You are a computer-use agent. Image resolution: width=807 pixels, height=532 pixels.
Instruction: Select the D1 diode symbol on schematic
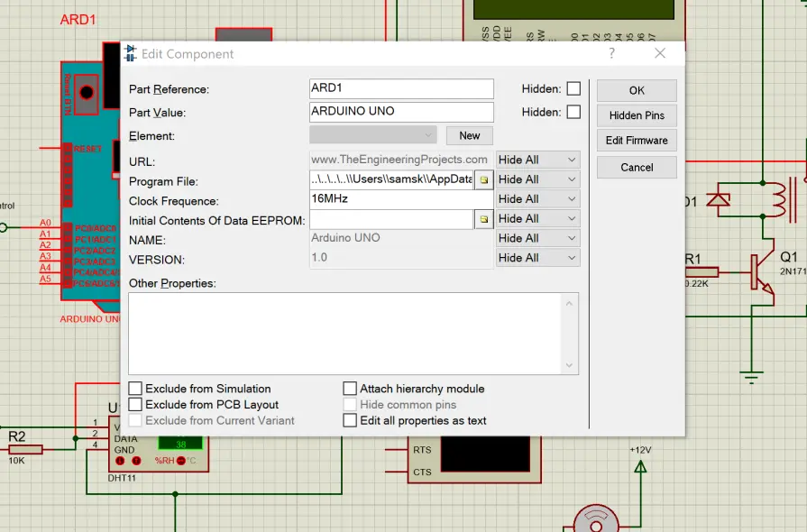point(719,199)
